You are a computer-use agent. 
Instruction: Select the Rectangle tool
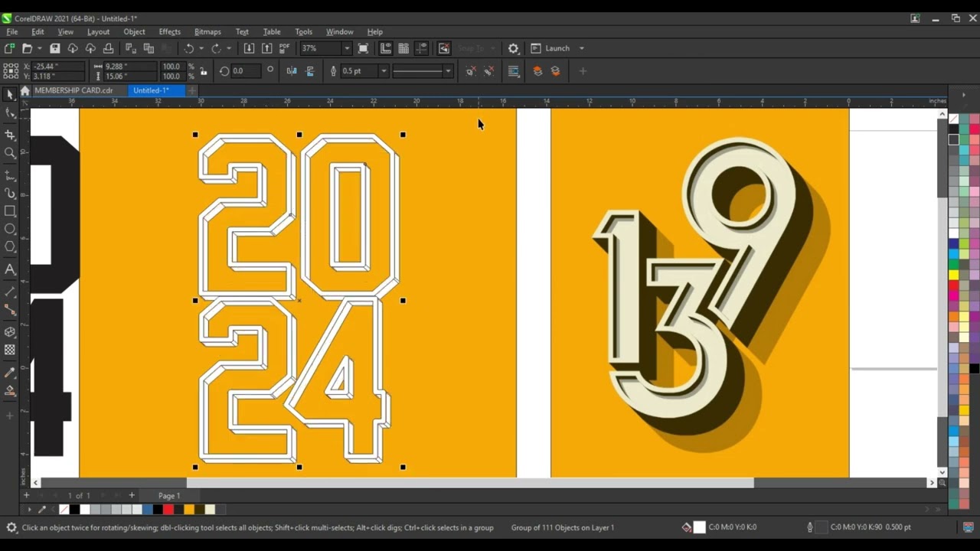click(x=10, y=211)
